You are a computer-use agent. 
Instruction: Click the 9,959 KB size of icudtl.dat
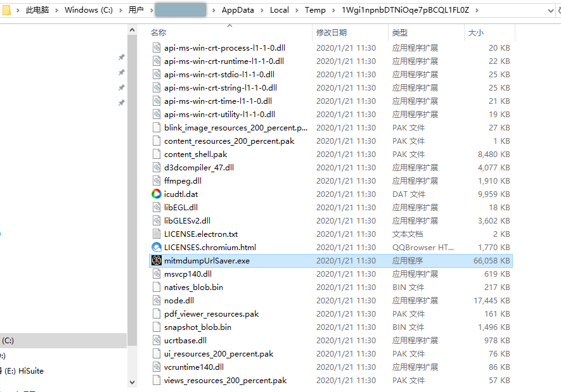494,194
